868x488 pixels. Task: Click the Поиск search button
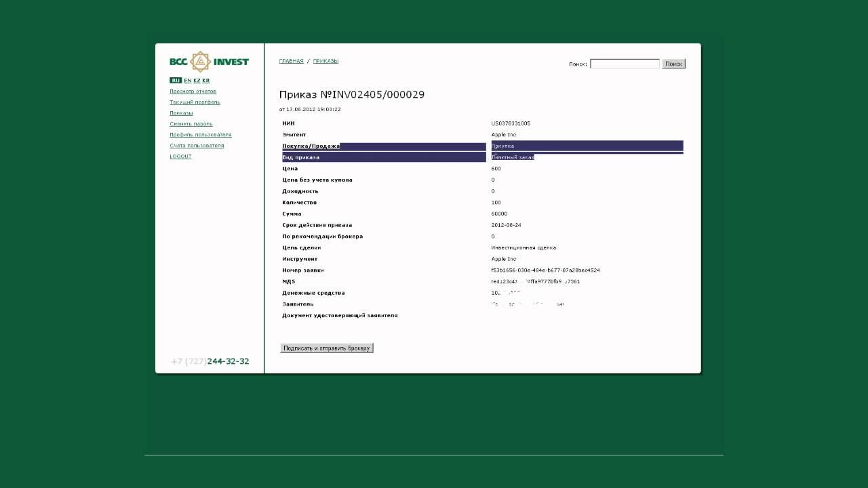point(673,64)
